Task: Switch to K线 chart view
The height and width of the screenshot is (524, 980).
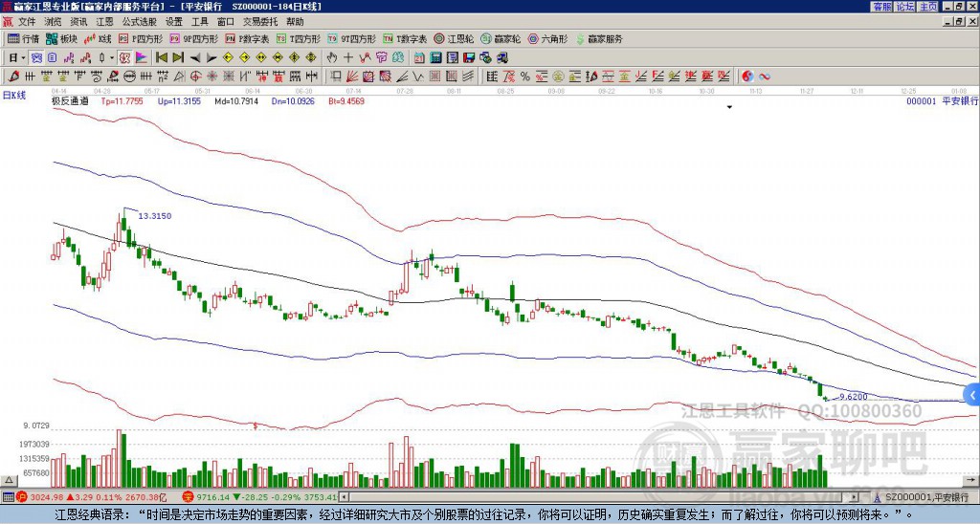Action: point(98,39)
